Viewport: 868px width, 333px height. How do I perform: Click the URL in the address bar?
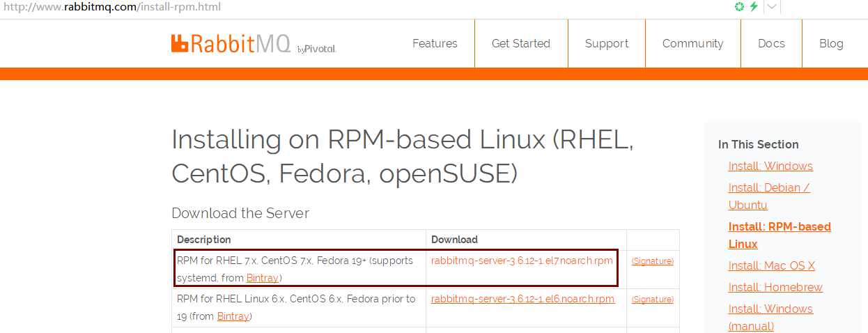coord(111,7)
